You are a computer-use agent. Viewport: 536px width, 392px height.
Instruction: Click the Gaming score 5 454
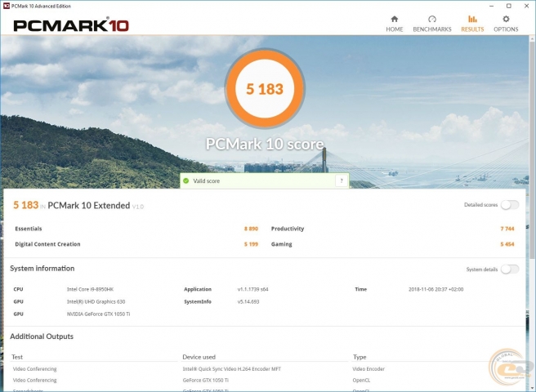click(507, 244)
